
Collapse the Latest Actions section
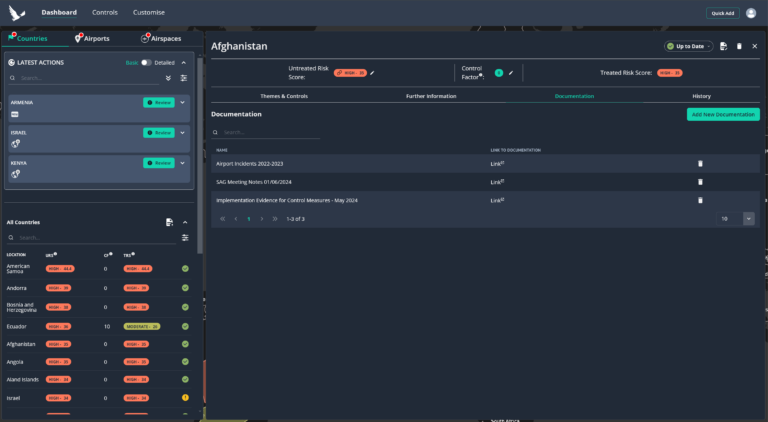click(x=184, y=63)
